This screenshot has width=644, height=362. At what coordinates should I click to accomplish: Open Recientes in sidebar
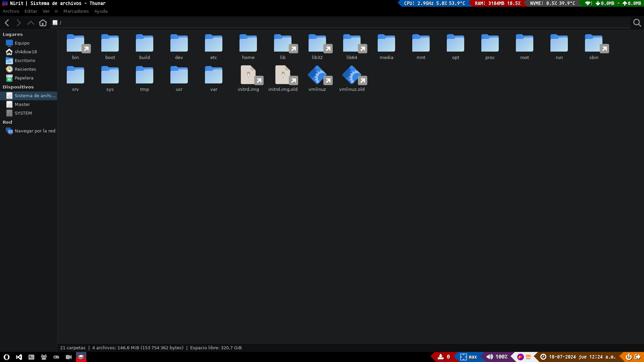click(25, 69)
